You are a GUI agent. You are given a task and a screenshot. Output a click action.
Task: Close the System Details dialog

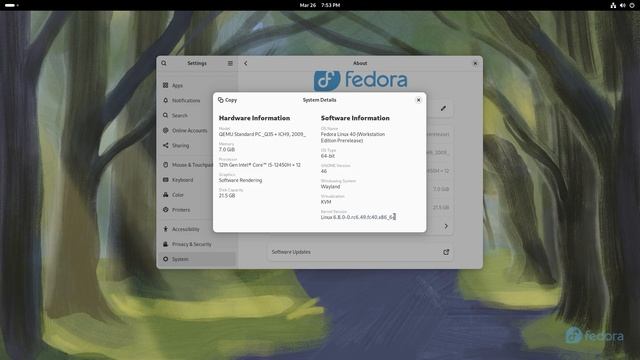[418, 100]
